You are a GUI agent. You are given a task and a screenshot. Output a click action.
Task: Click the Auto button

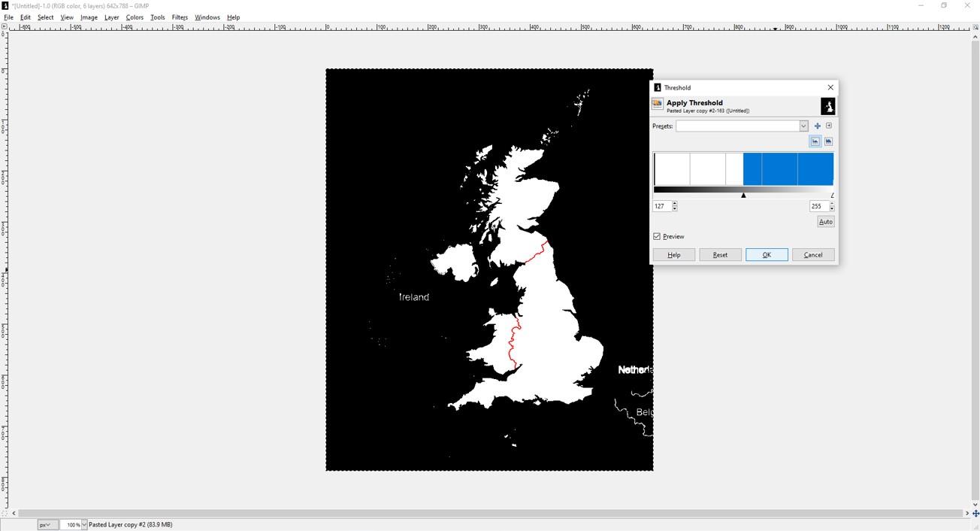pyautogui.click(x=825, y=222)
